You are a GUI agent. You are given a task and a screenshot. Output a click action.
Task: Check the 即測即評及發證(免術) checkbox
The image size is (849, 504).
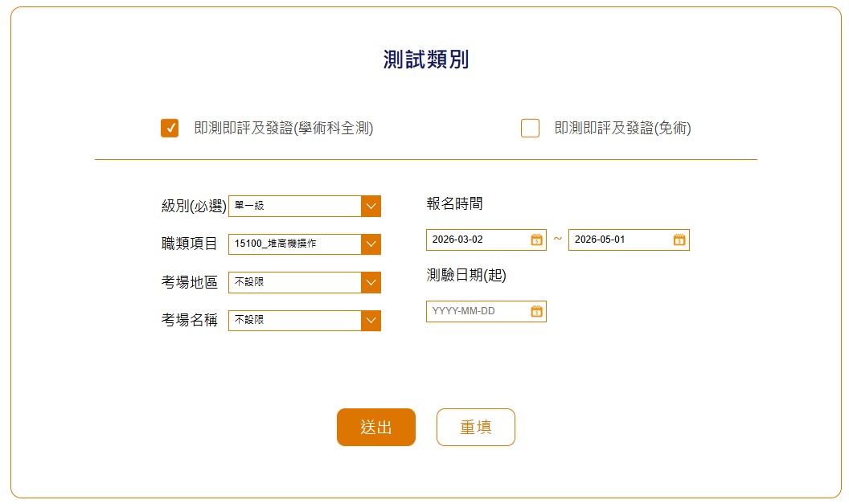(x=530, y=129)
